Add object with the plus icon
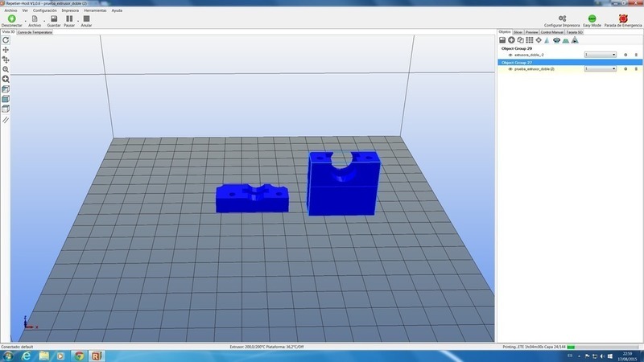Image resolution: width=644 pixels, height=362 pixels. click(x=511, y=39)
